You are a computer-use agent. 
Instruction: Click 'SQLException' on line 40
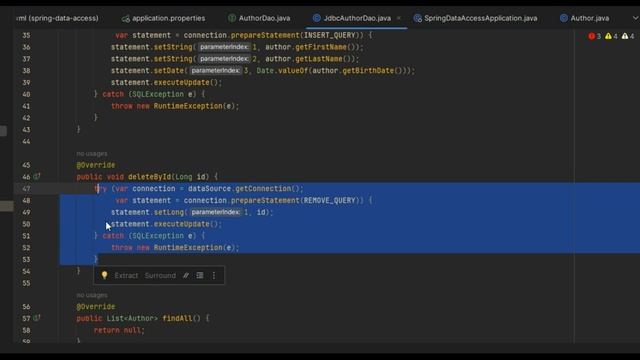click(158, 94)
